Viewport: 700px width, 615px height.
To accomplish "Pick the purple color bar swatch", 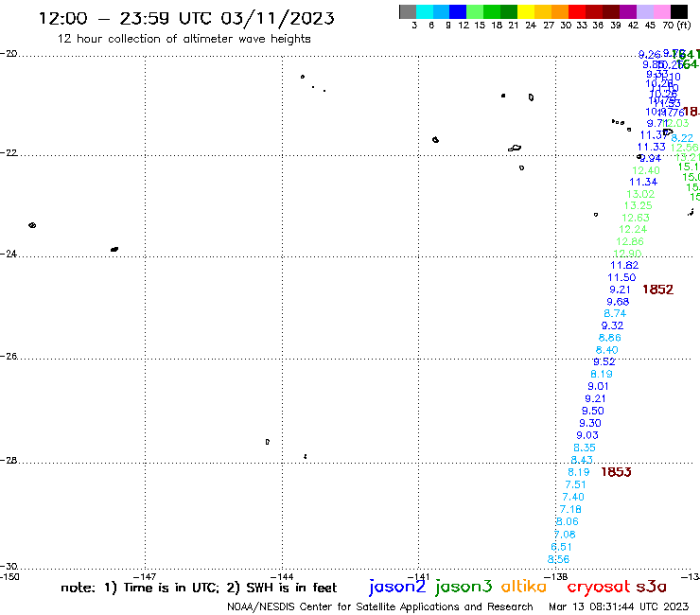I will [x=628, y=12].
